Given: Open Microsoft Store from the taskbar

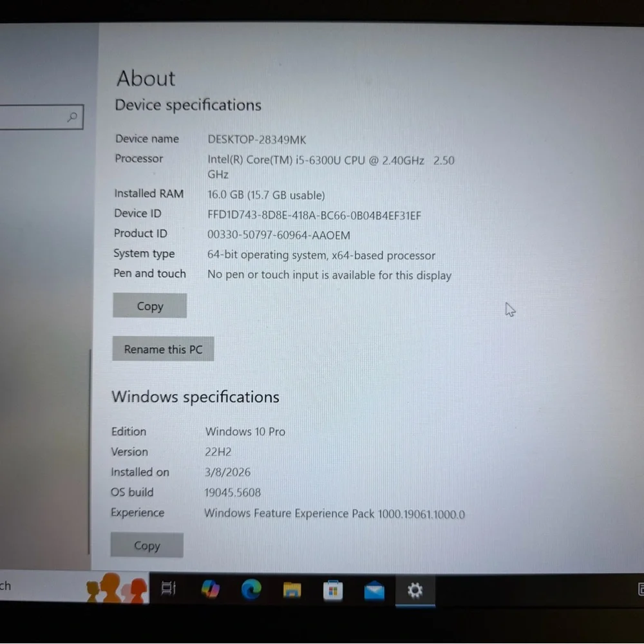Looking at the screenshot, I should pos(333,590).
